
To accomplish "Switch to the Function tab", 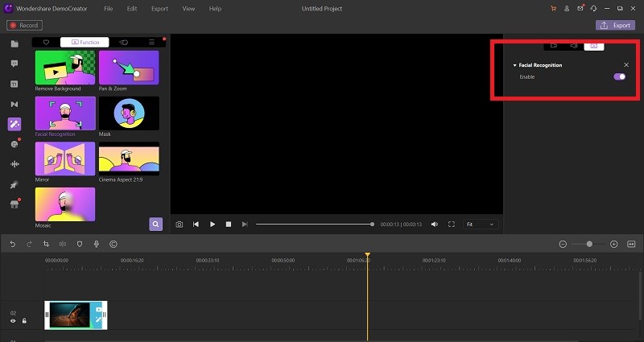I will 85,43.
